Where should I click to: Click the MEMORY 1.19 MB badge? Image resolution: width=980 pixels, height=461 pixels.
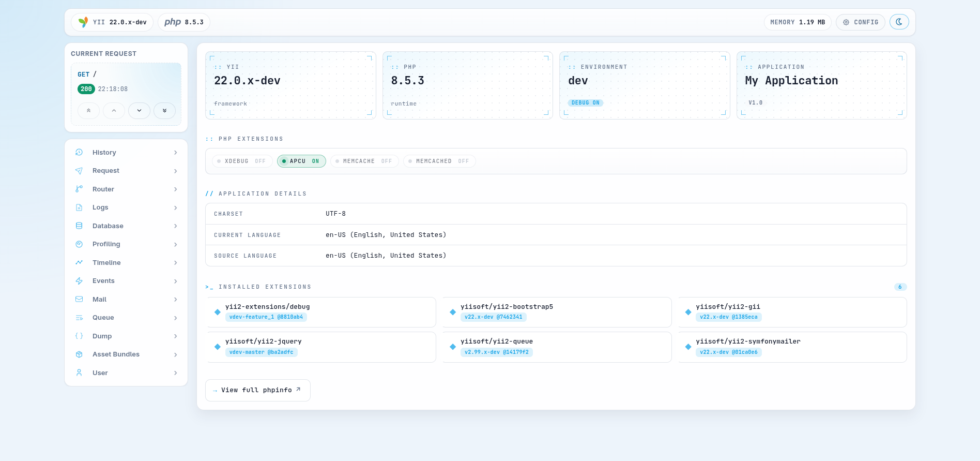coord(798,22)
